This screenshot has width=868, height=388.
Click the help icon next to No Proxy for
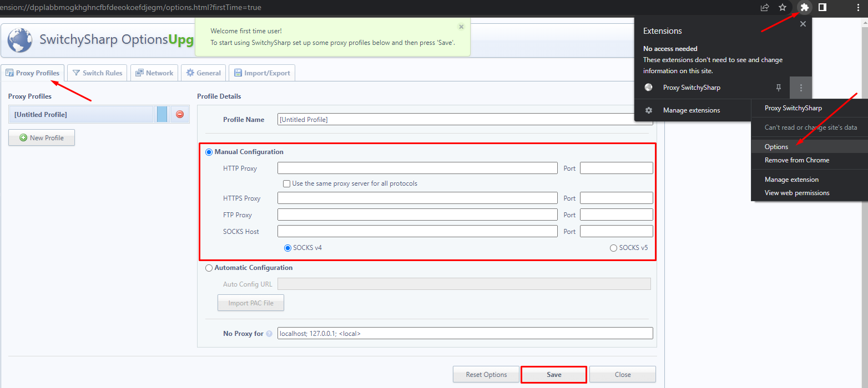click(269, 334)
